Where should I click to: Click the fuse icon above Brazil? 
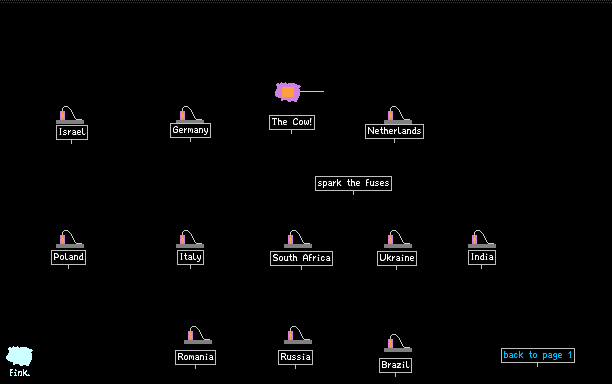(398, 343)
